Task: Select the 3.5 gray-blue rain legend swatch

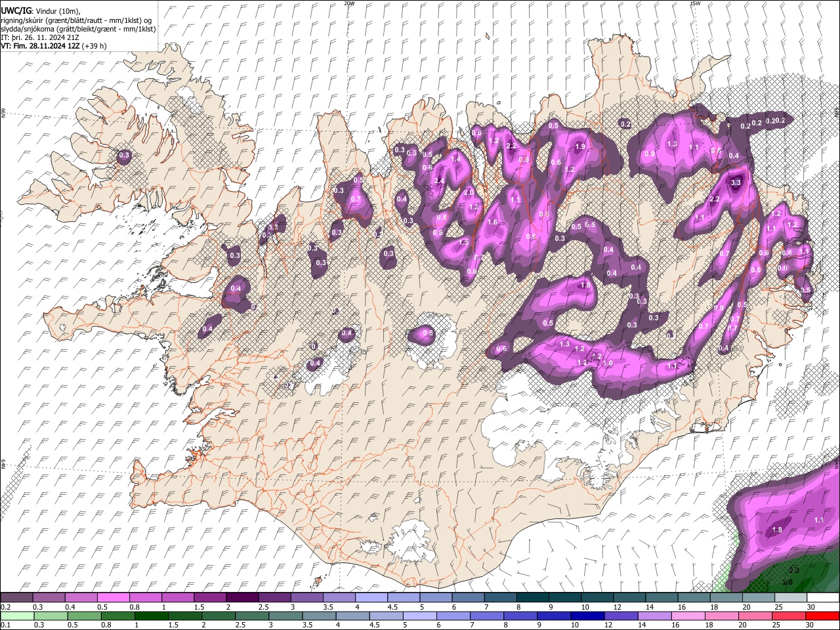Action: 320,616
